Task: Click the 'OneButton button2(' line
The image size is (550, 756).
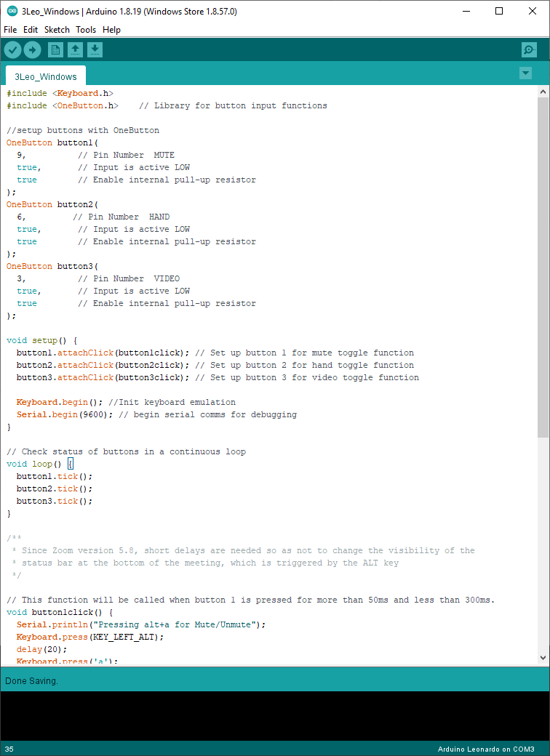Action: [x=52, y=204]
